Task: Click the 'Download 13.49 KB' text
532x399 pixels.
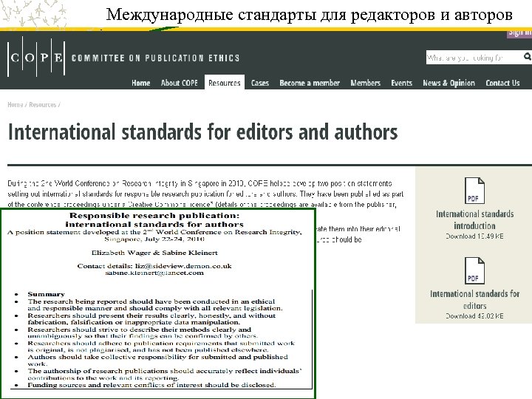Action: (x=474, y=236)
